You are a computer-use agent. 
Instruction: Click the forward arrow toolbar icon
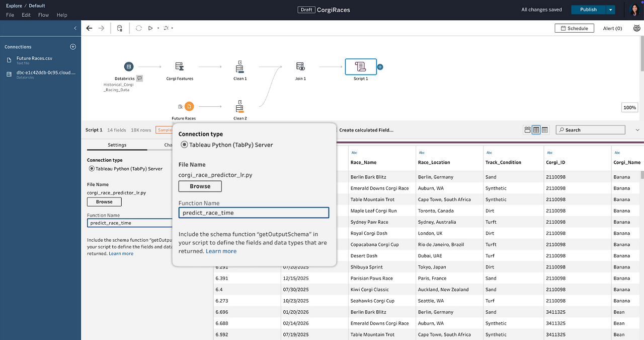[x=102, y=28]
